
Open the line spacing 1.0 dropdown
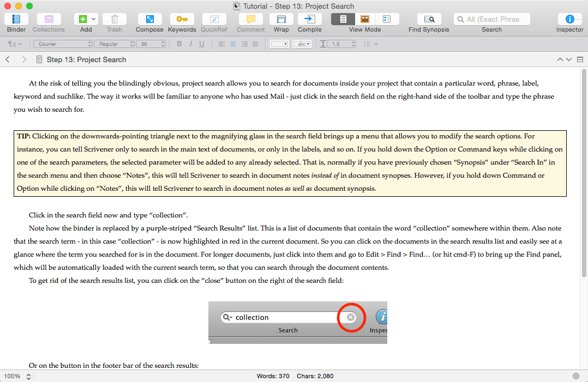[x=341, y=44]
